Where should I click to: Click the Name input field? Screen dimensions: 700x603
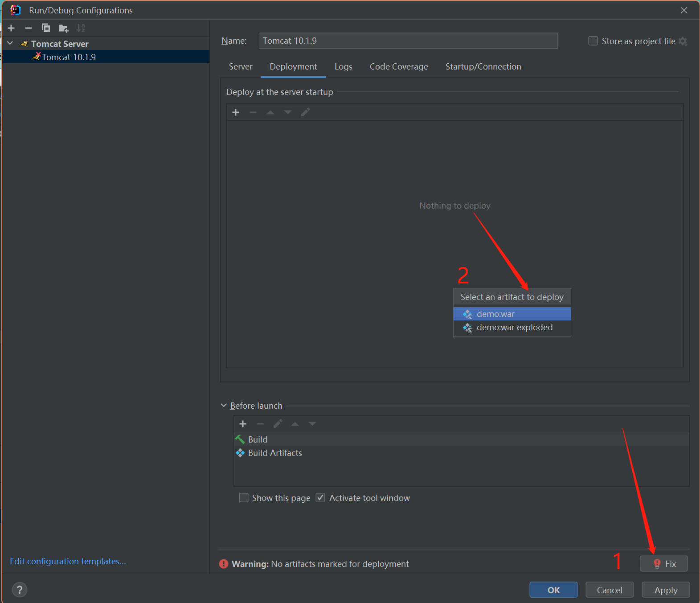click(x=408, y=41)
